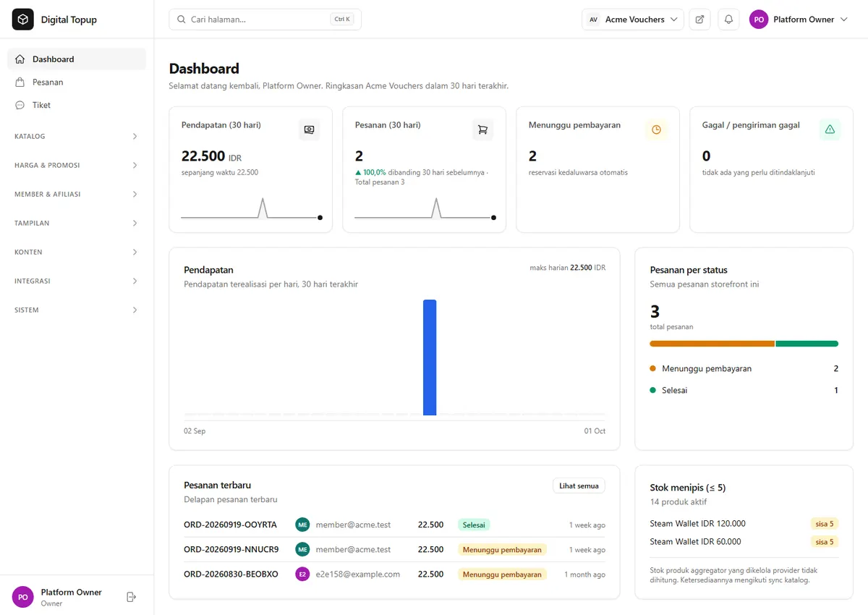Viewport: 868px width, 615px height.
Task: Click the 22.500 IDR revenue value
Action: point(211,156)
